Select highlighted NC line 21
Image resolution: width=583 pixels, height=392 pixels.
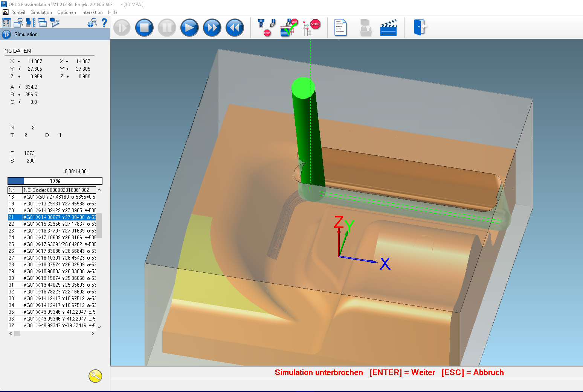pyautogui.click(x=52, y=217)
